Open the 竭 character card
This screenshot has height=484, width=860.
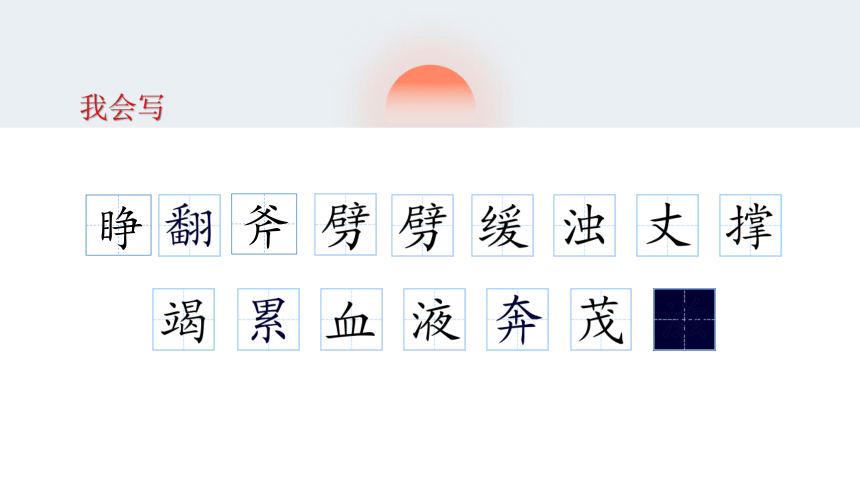pos(184,319)
